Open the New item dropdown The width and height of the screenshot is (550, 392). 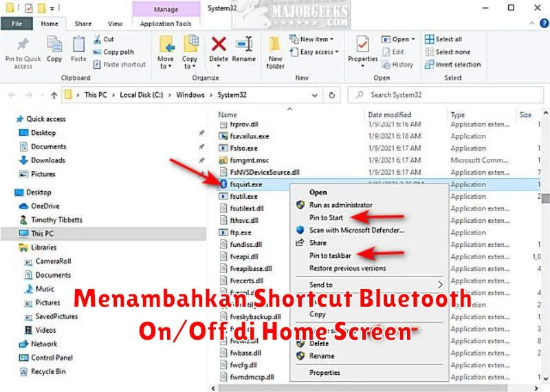pos(311,39)
